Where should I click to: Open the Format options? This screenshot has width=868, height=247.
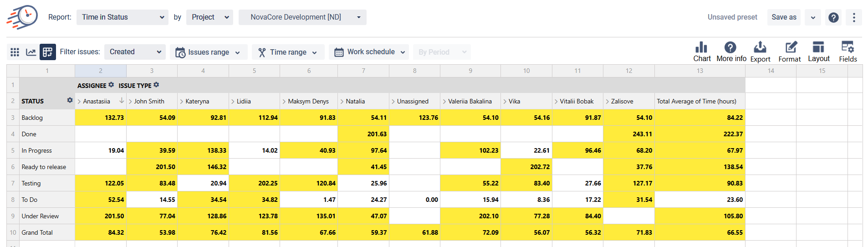pos(790,51)
